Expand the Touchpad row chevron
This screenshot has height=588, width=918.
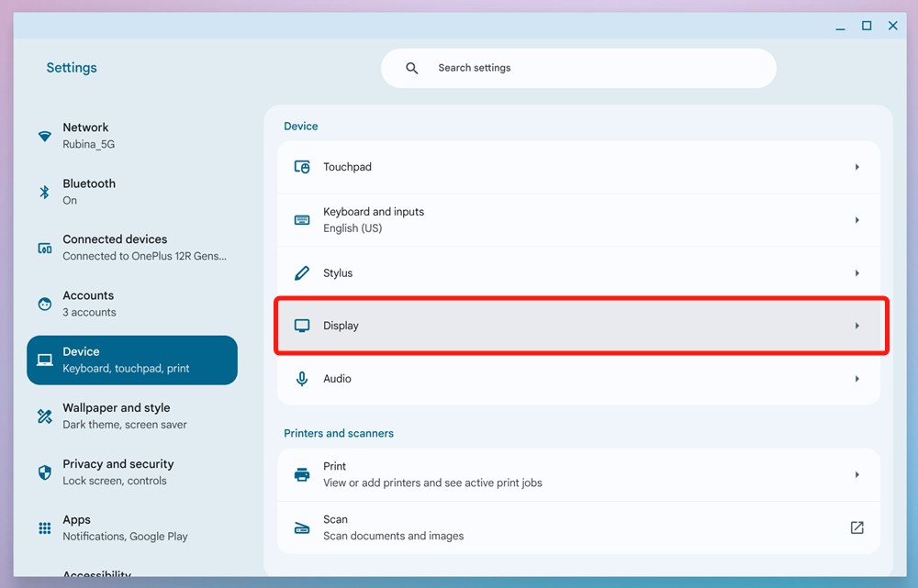856,167
